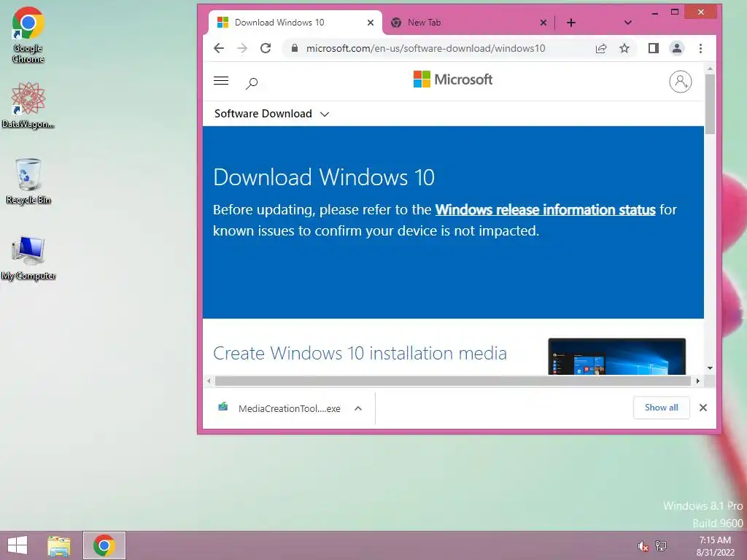Bookmark the page with the star icon
This screenshot has height=560, width=747.
[624, 48]
